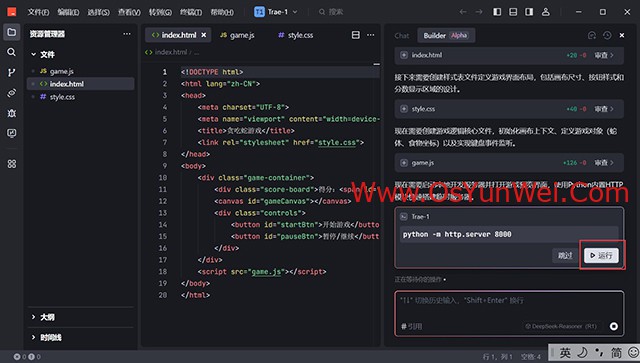Click the IME emoji smiley icon
640x363 pixels.
(x=633, y=352)
